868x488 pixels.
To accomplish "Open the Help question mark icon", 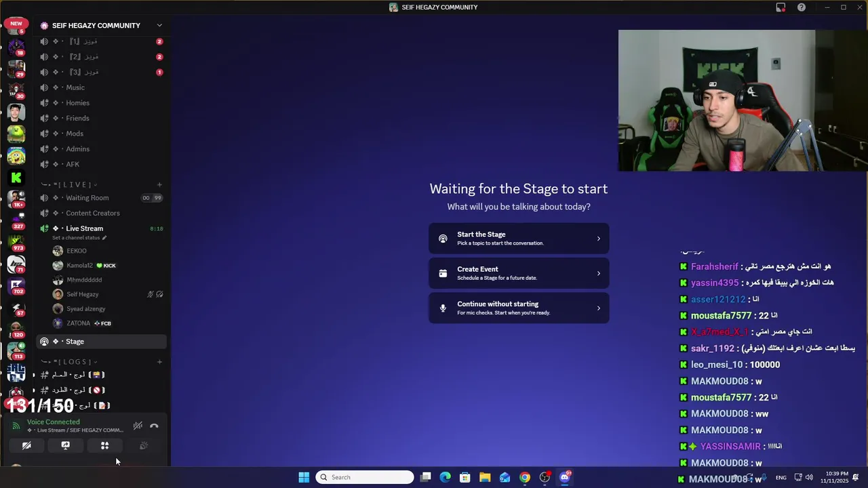I will click(802, 7).
